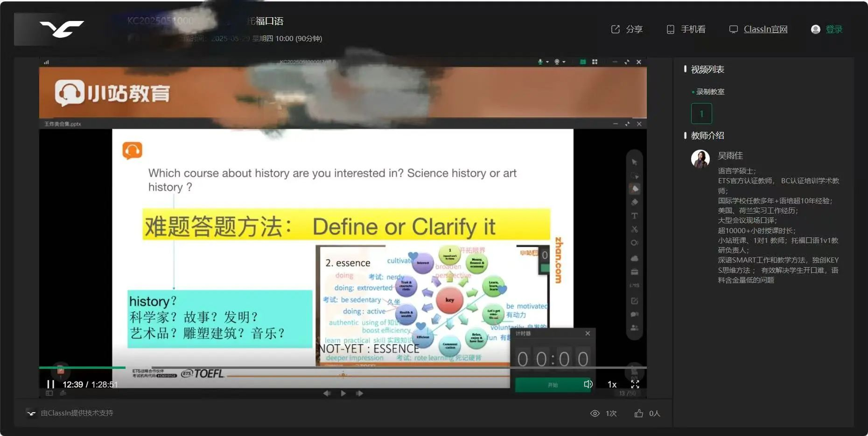The image size is (868, 436).
Task: Pause the lesson video playback
Action: pos(50,384)
